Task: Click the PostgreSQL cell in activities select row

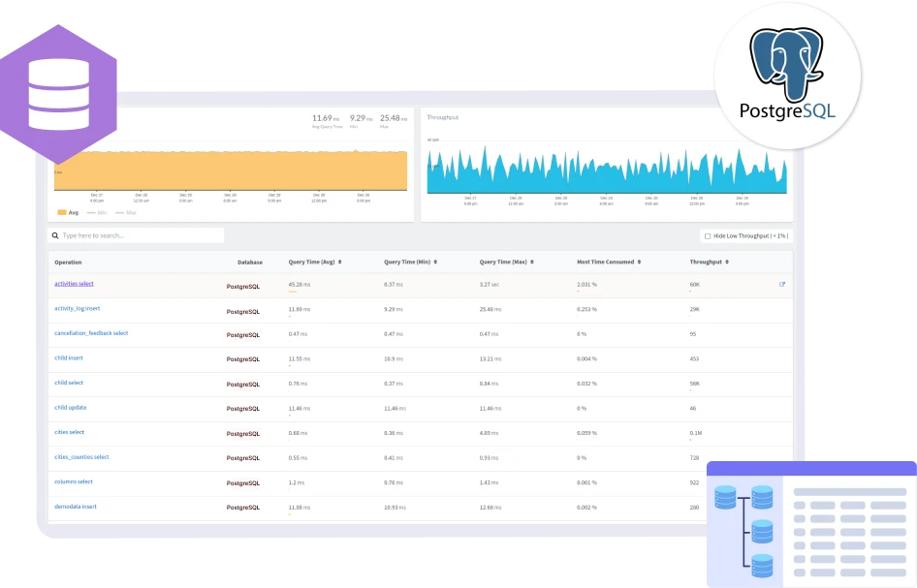Action: (x=242, y=287)
